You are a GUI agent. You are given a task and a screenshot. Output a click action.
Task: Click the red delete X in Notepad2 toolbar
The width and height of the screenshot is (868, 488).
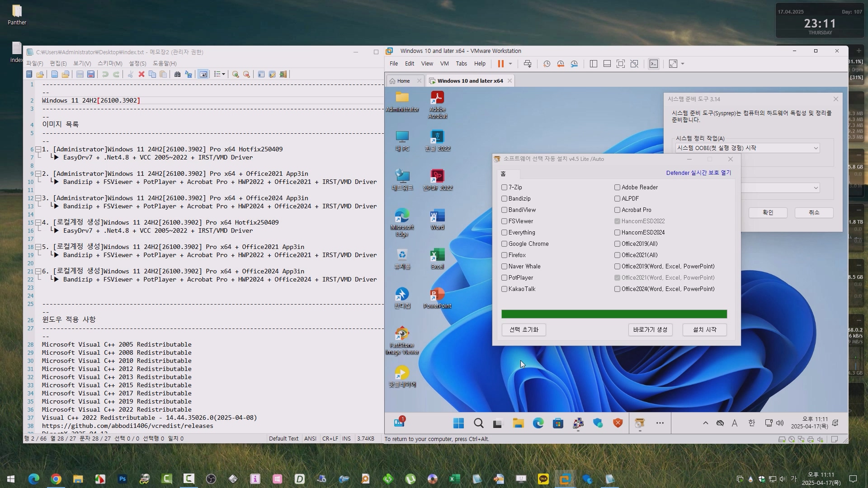coord(142,74)
